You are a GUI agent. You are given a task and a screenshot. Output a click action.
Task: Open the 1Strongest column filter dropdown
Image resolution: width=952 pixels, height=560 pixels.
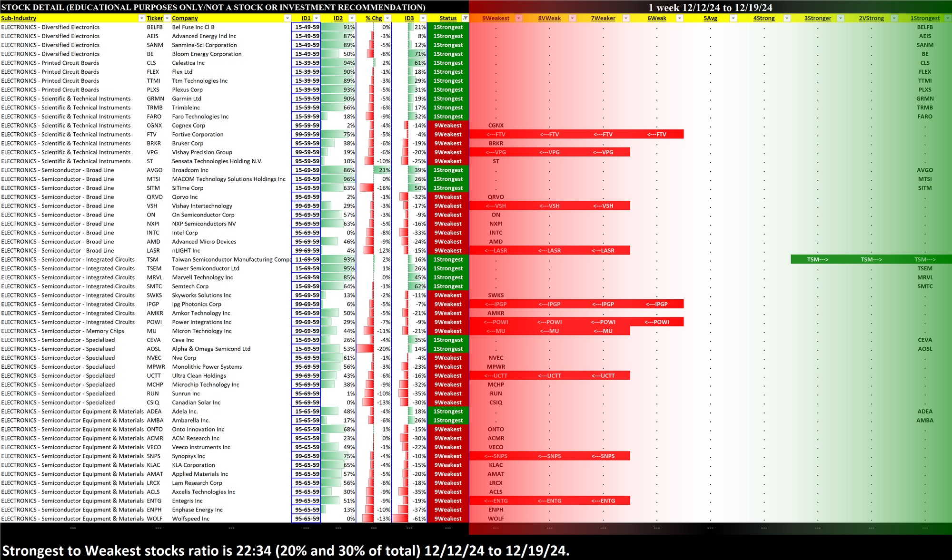(947, 18)
